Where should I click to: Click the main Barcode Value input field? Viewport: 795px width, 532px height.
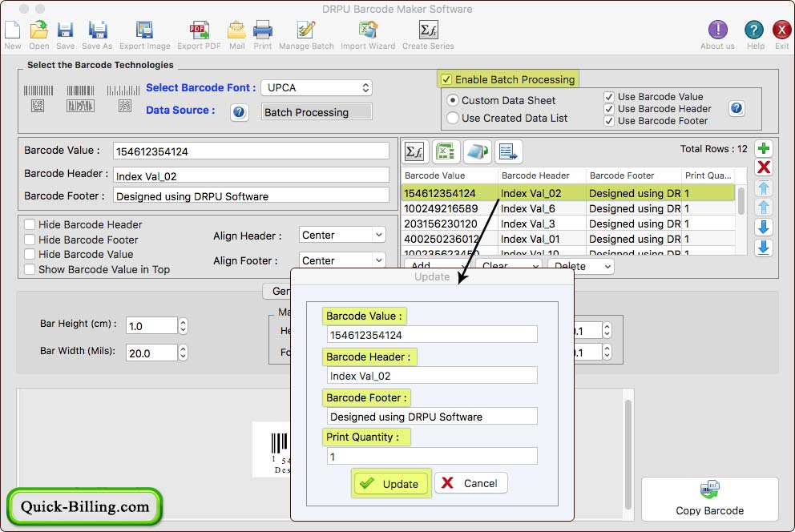point(251,151)
